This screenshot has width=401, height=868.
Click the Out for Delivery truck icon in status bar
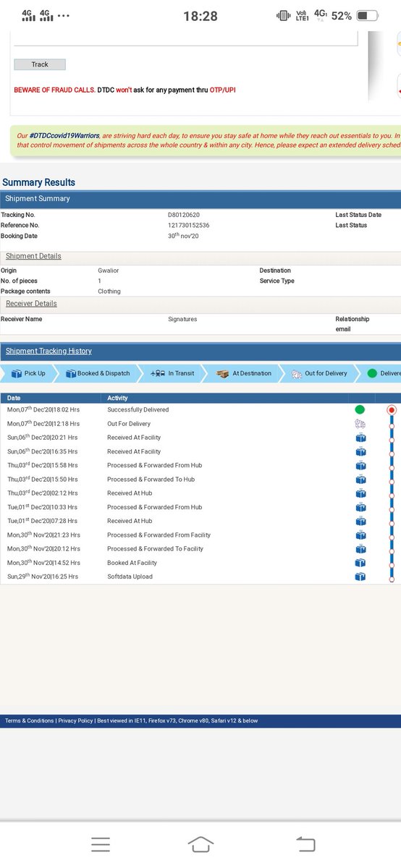click(297, 374)
